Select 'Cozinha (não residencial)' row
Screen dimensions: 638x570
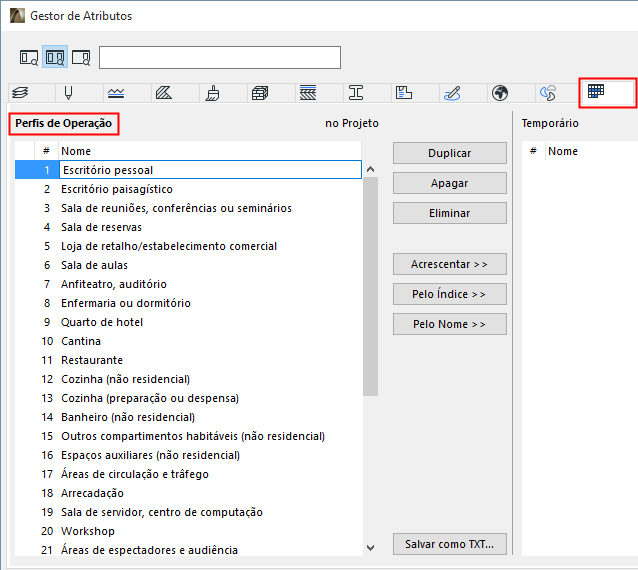pos(188,379)
